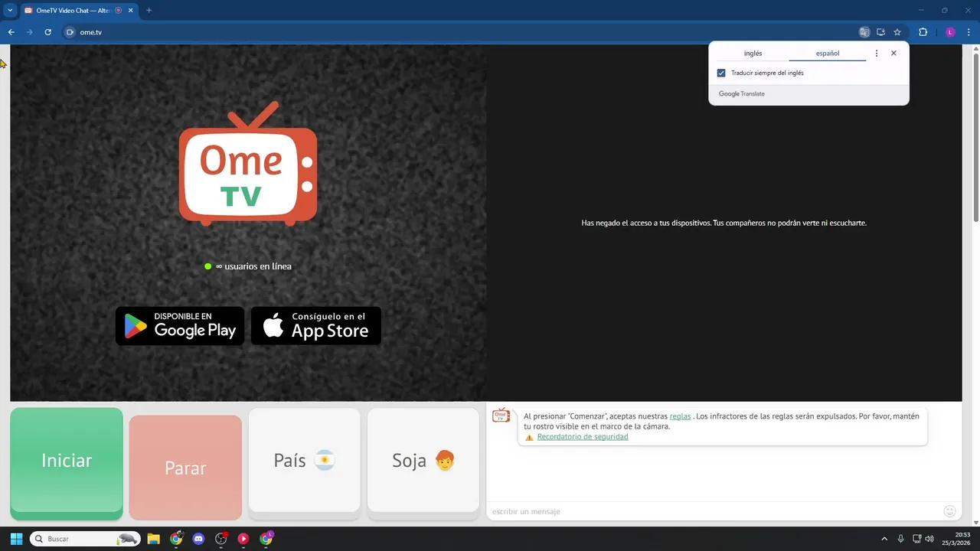The width and height of the screenshot is (980, 551).
Task: Go back with the browser back arrow
Action: (x=11, y=32)
